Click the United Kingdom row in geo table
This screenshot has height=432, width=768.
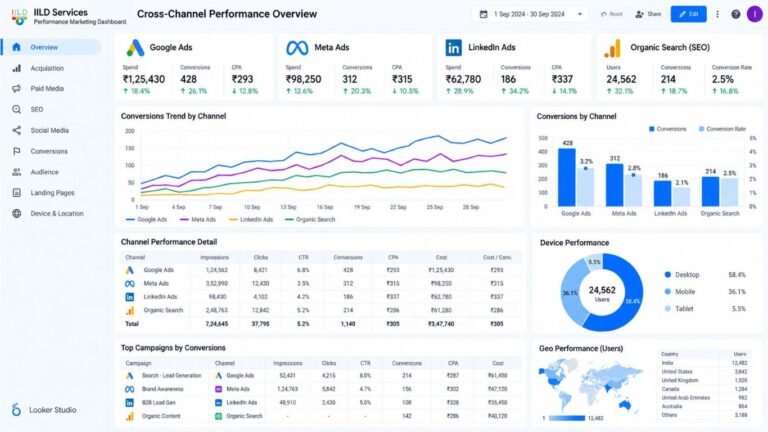[704, 380]
